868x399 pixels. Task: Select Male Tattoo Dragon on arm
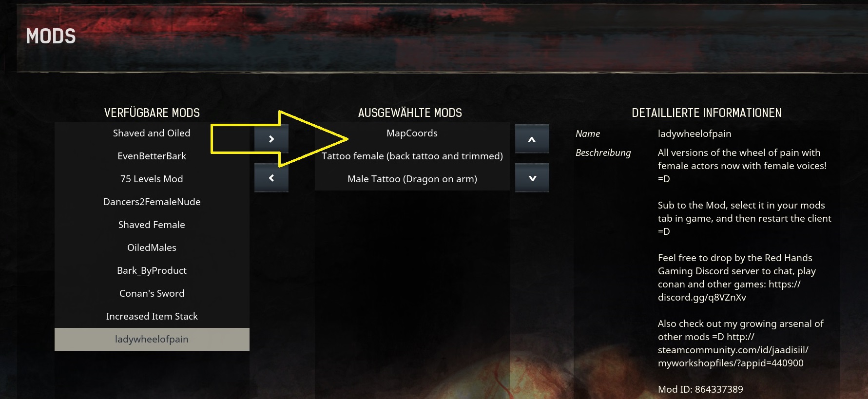point(412,179)
